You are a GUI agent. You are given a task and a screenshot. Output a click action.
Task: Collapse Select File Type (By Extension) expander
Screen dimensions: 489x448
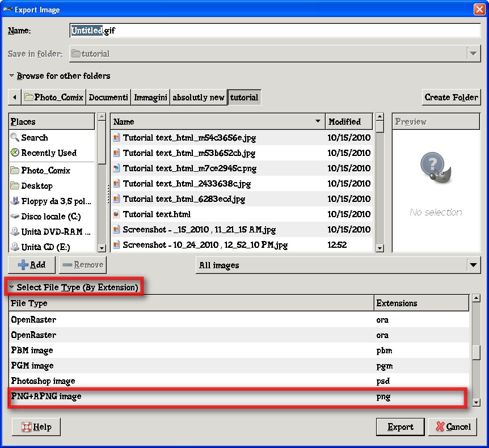tap(11, 287)
